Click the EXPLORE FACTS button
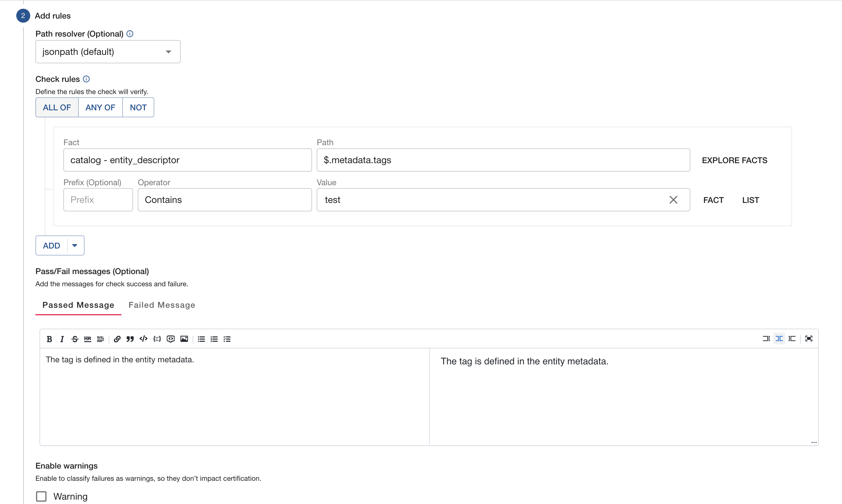The height and width of the screenshot is (504, 842). (734, 160)
